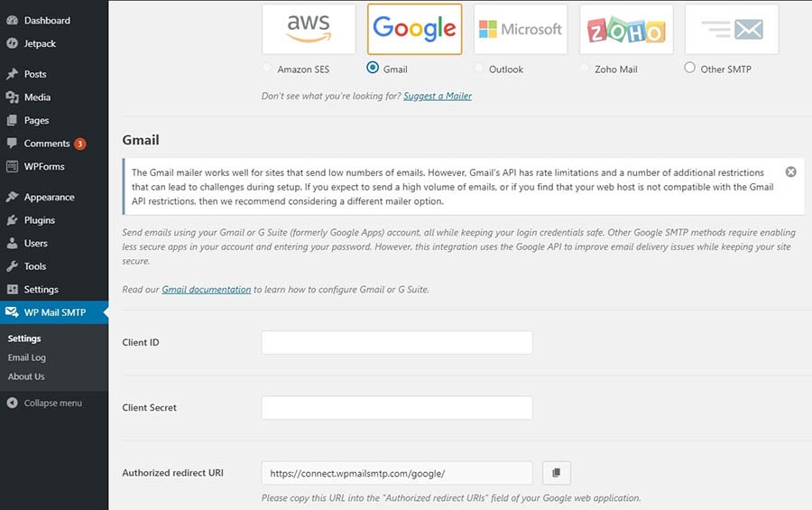Image resolution: width=812 pixels, height=510 pixels.
Task: Click the Tools wrench icon
Action: click(12, 266)
